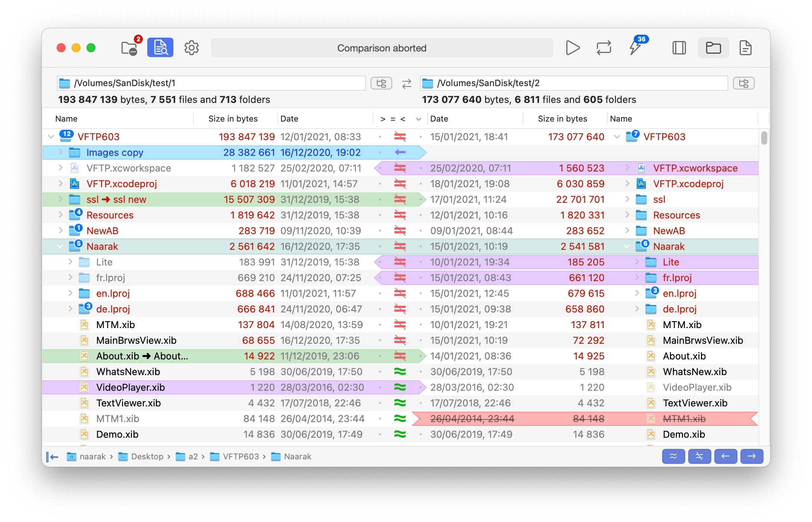This screenshot has height=522, width=812.
Task: Expand left VFTP.xcodeproj item
Action: click(61, 183)
